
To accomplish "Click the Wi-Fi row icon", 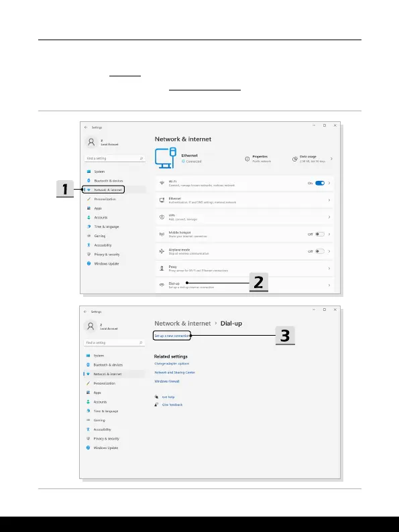I will [162, 183].
